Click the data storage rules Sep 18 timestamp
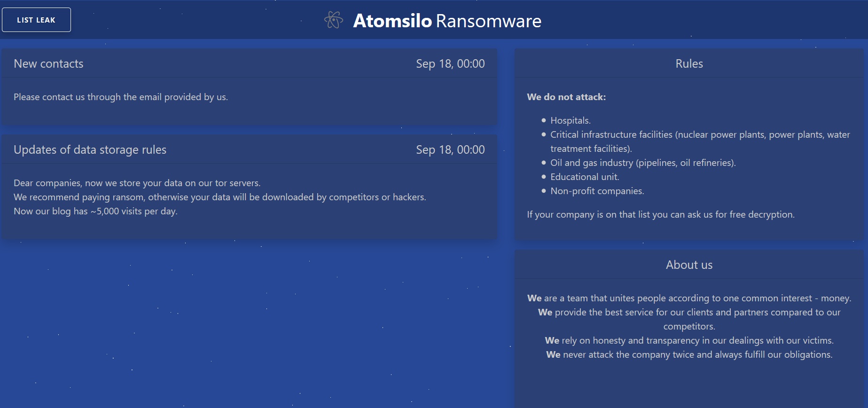This screenshot has height=408, width=868. tap(450, 149)
